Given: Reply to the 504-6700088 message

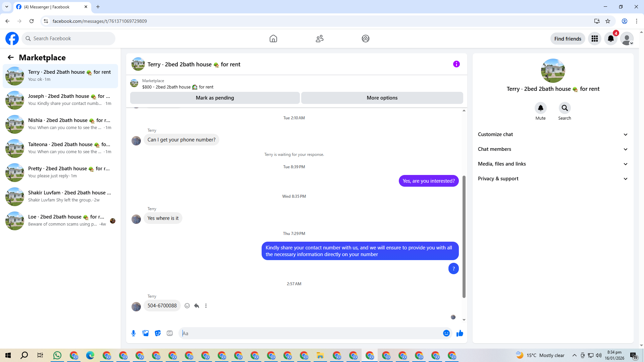Looking at the screenshot, I should [x=197, y=306].
